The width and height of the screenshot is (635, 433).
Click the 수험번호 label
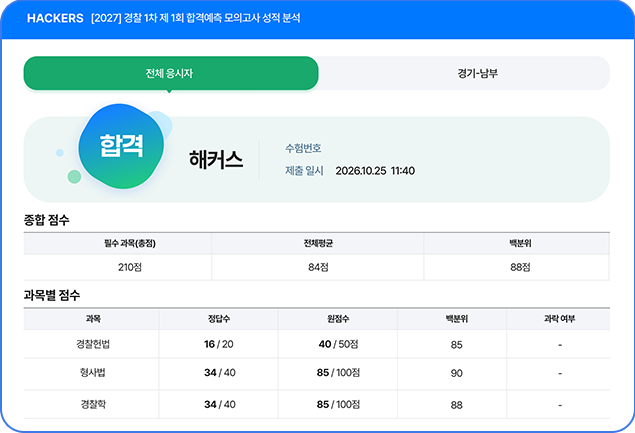pyautogui.click(x=303, y=148)
